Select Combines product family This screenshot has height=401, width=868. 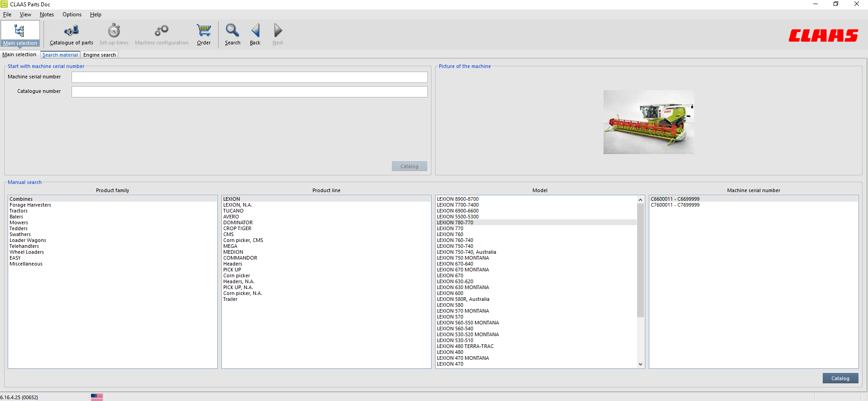coord(112,199)
